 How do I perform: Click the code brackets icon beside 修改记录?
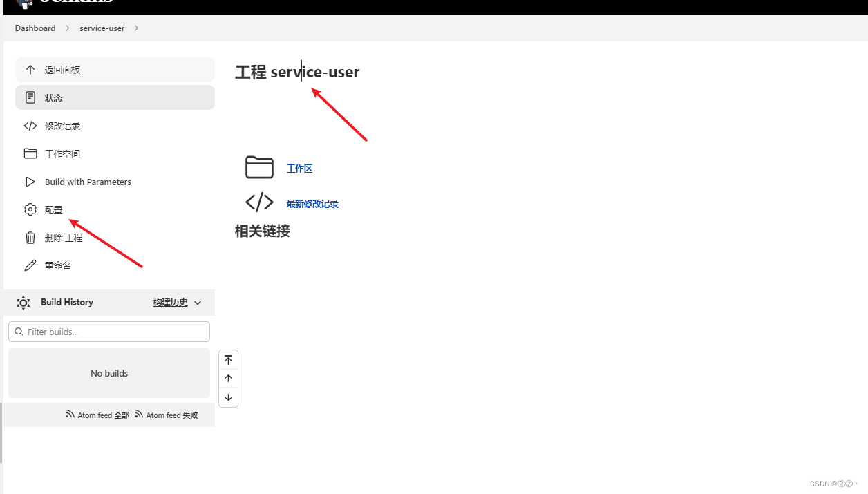(x=30, y=126)
